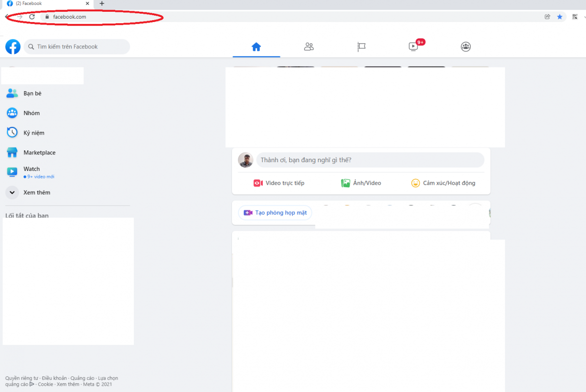
Task: Click the Cảm xúc/Hoạt động button
Action: click(443, 183)
